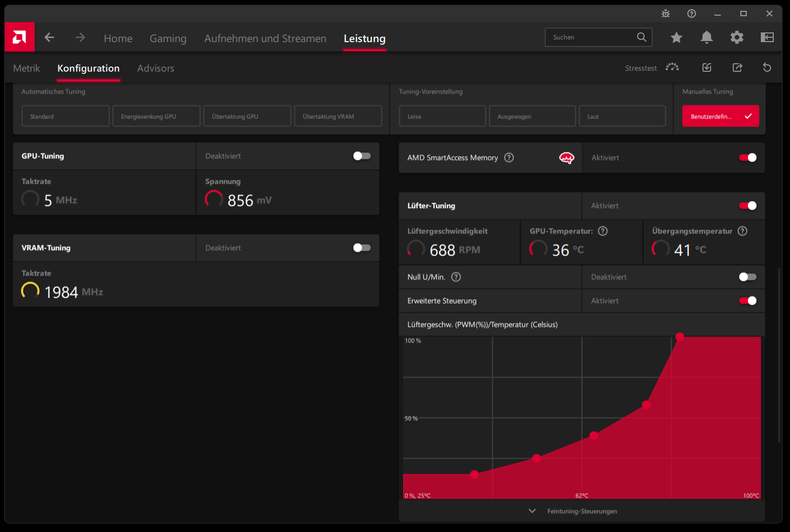Click the second-lowest fan curve point
This screenshot has height=532, width=790.
point(537,459)
